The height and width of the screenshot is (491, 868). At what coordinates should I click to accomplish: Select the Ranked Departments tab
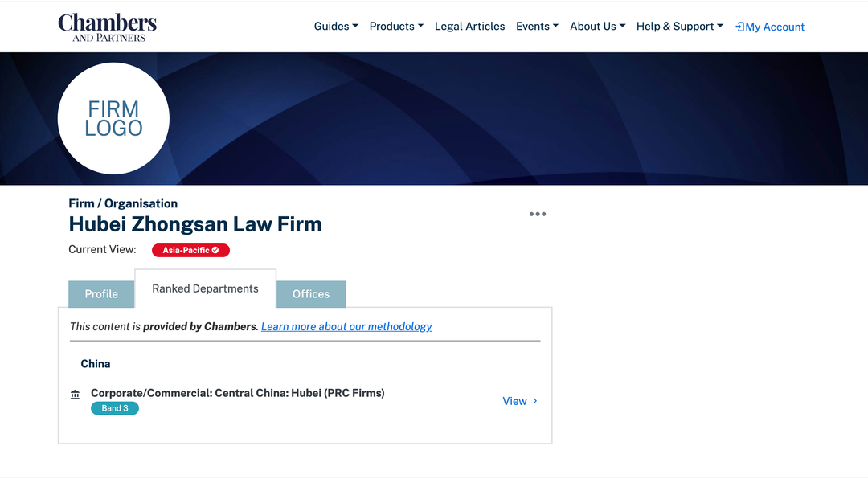click(205, 288)
